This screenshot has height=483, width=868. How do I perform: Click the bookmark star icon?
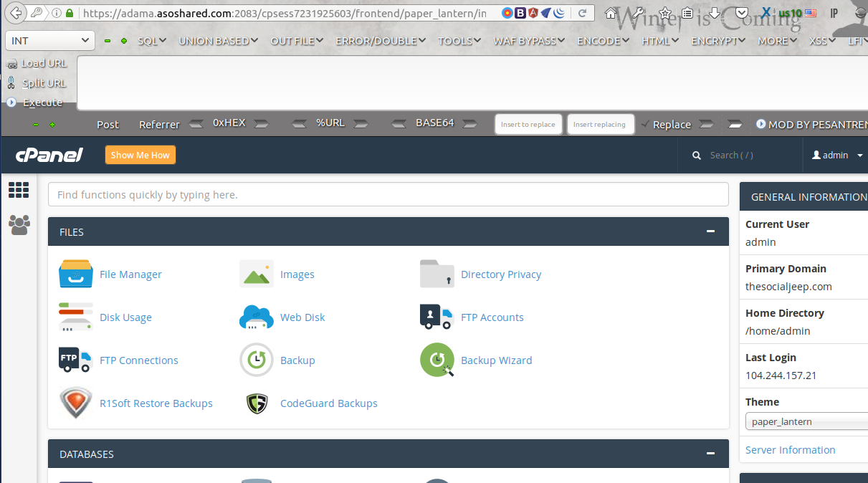pyautogui.click(x=665, y=13)
